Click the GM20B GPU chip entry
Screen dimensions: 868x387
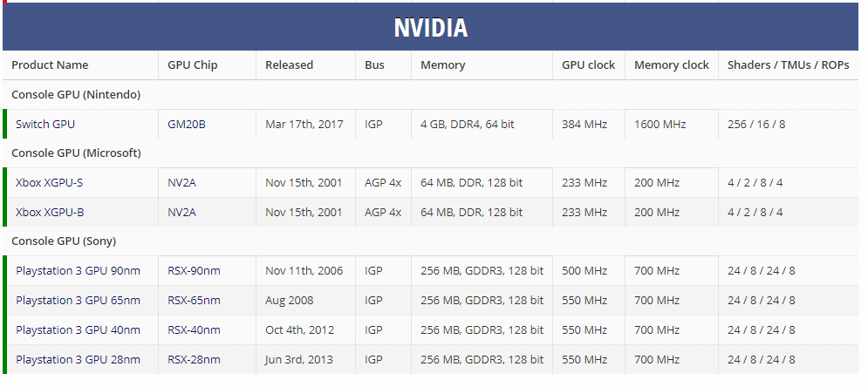point(187,124)
